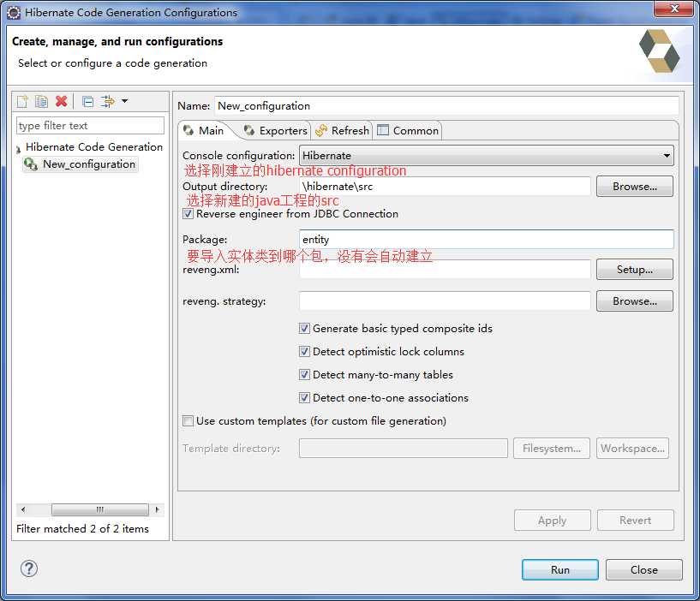Uncheck Detect many-to-many tables
The width and height of the screenshot is (700, 601).
click(x=304, y=375)
